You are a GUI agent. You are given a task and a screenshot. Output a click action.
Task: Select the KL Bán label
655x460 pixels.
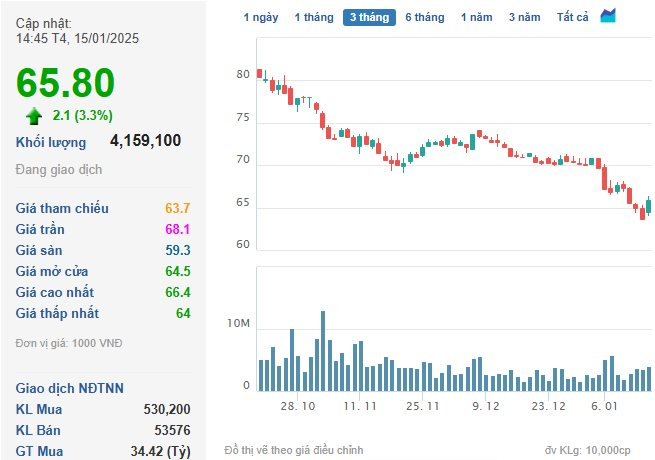(x=38, y=430)
